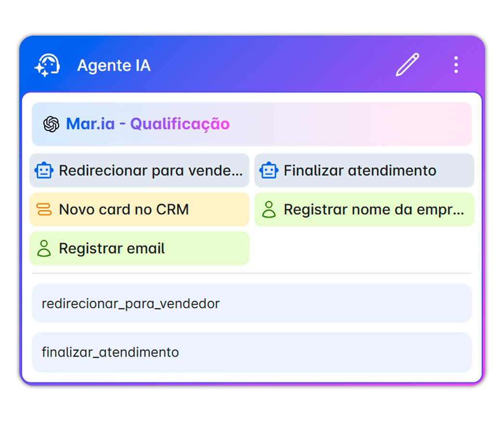Click the Redirecionar para vendedor tag

tap(139, 170)
